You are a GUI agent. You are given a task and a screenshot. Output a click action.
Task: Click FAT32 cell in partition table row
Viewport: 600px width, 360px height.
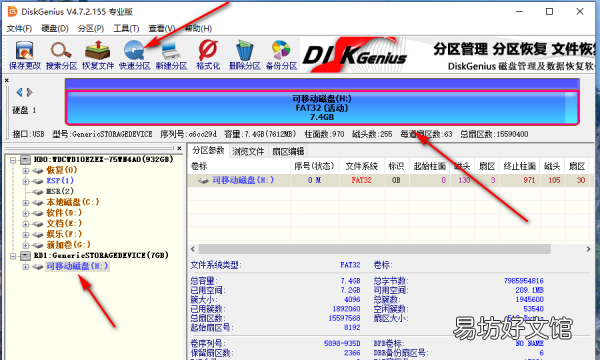coord(362,180)
